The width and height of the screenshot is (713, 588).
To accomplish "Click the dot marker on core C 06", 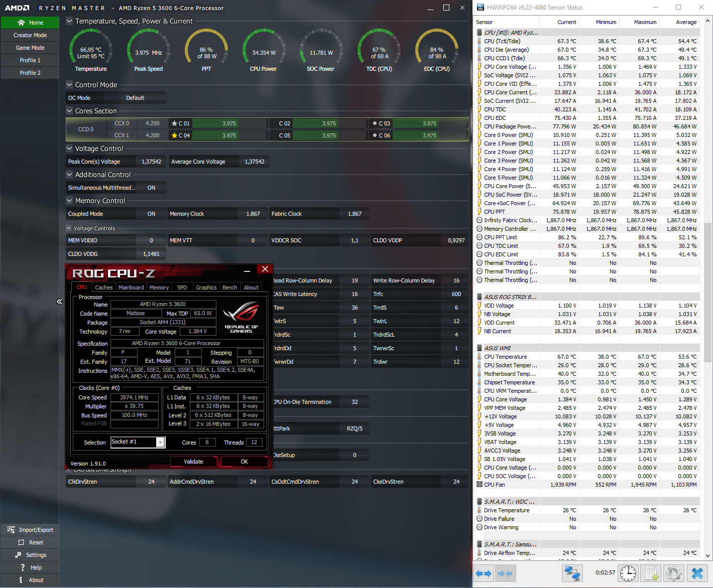I will tap(375, 135).
